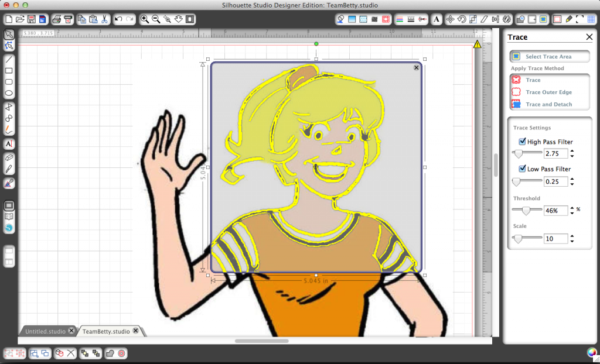
Task: Click the High Pass Filter 2.75 field
Action: click(555, 153)
